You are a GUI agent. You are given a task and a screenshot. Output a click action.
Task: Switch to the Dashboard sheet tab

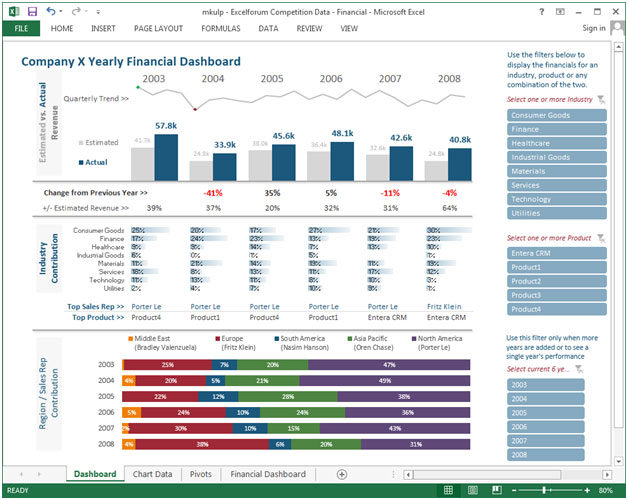coord(95,474)
